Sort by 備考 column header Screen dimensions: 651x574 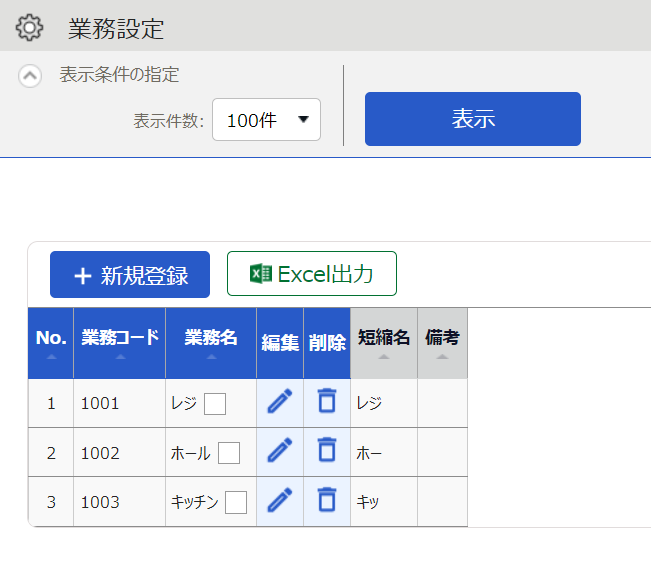coord(443,343)
